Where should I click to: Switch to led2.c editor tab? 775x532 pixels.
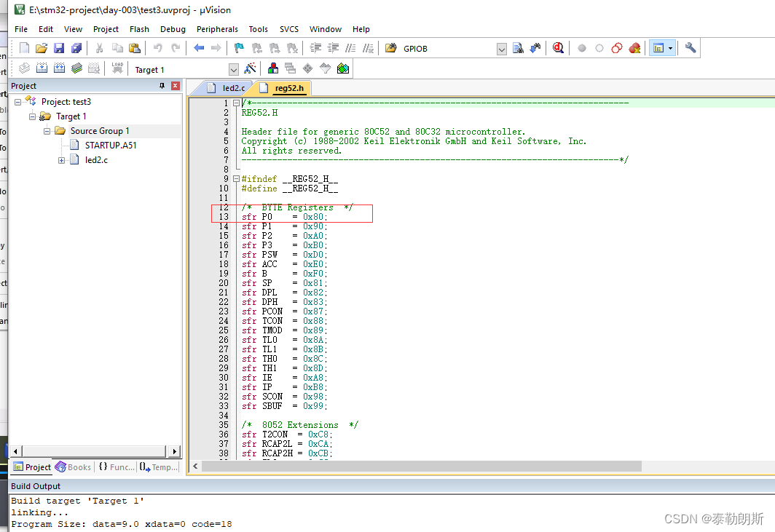tap(227, 88)
